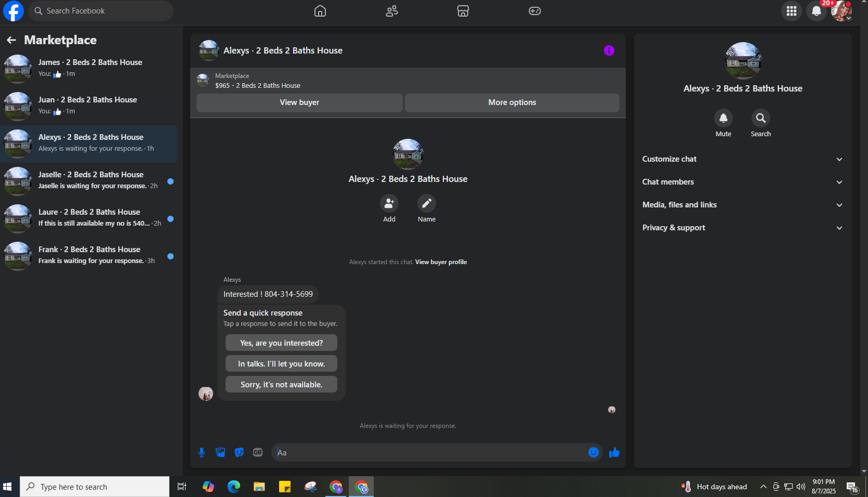Click the chat header title "Alexys · 2 Beds 2 Baths House"
Viewport: 868px width, 497px height.
click(283, 50)
